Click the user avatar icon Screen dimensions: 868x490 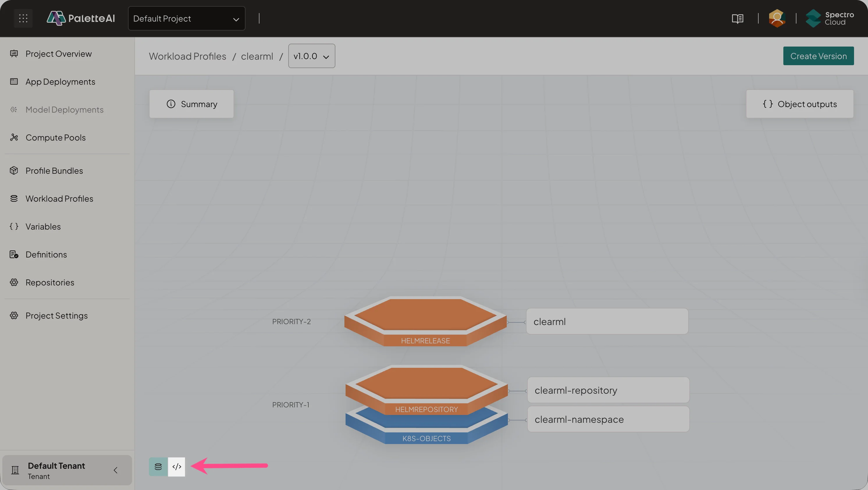point(777,18)
